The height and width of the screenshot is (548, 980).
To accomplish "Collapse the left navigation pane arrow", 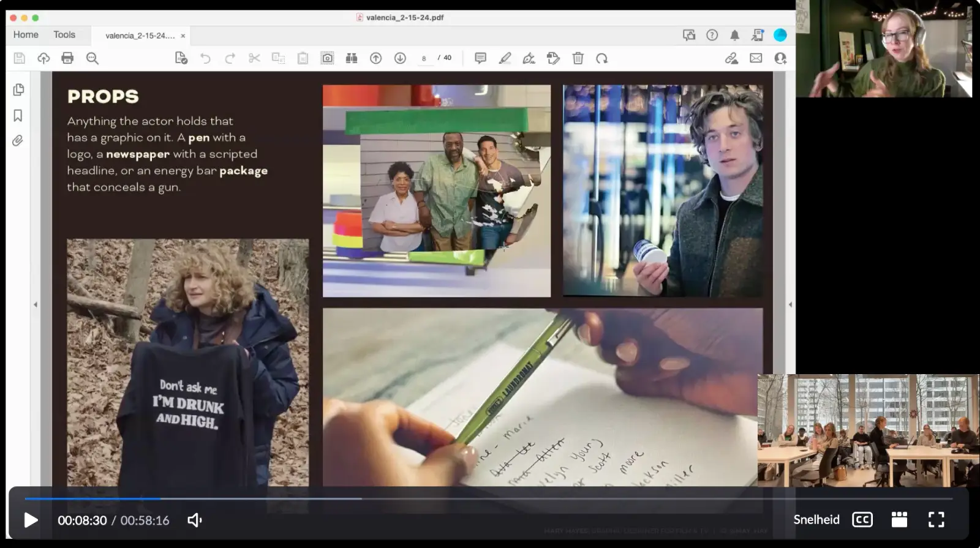I will (36, 304).
